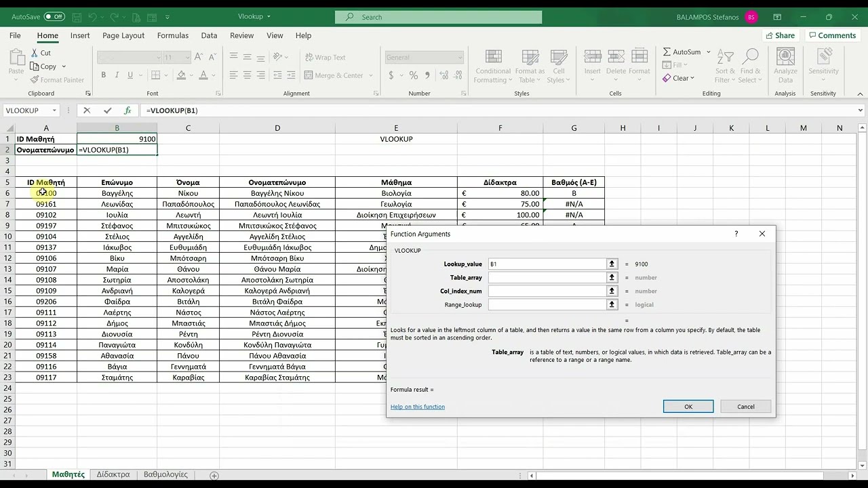The width and height of the screenshot is (868, 488).
Task: Switch to the Page Layout tab
Action: tap(123, 35)
